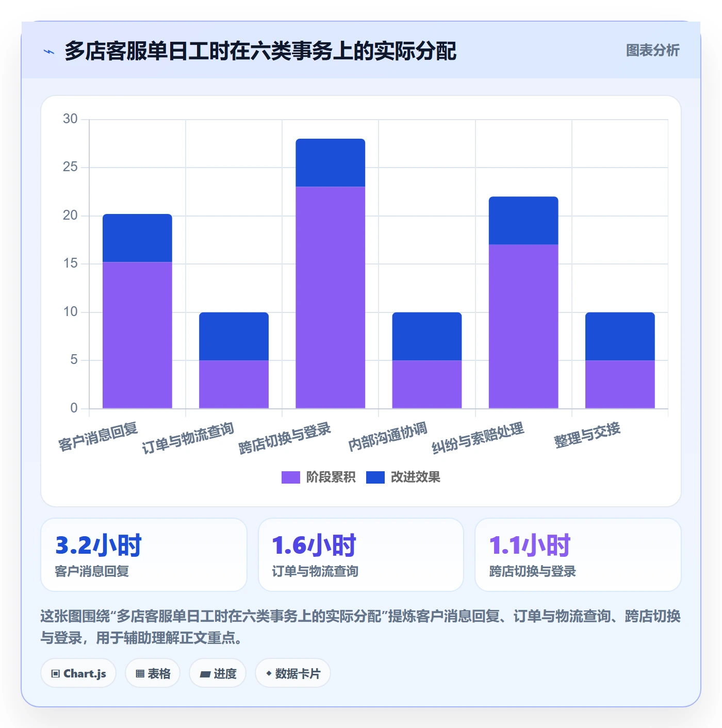Click the bar icon in the 进度 chip
Screen dimensions: 722x728
click(205, 674)
